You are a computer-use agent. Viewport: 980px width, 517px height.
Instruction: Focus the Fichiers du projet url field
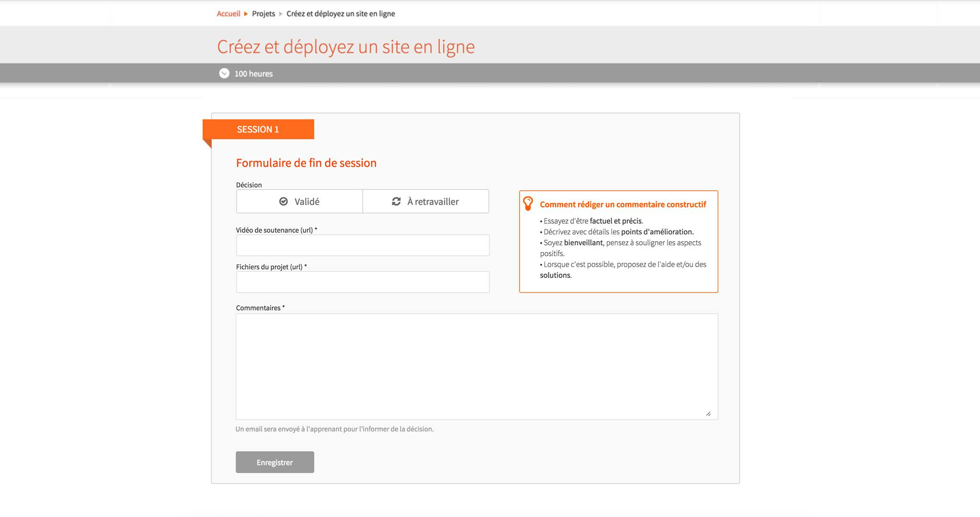[x=363, y=282]
